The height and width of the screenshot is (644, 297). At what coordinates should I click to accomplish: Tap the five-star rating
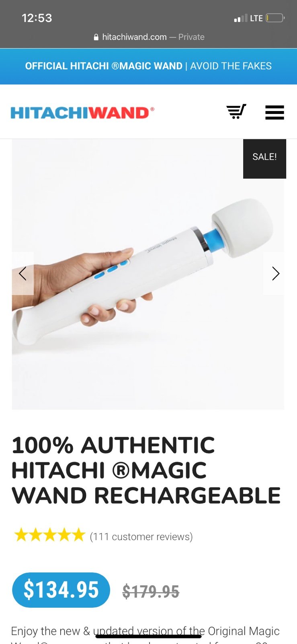click(50, 535)
